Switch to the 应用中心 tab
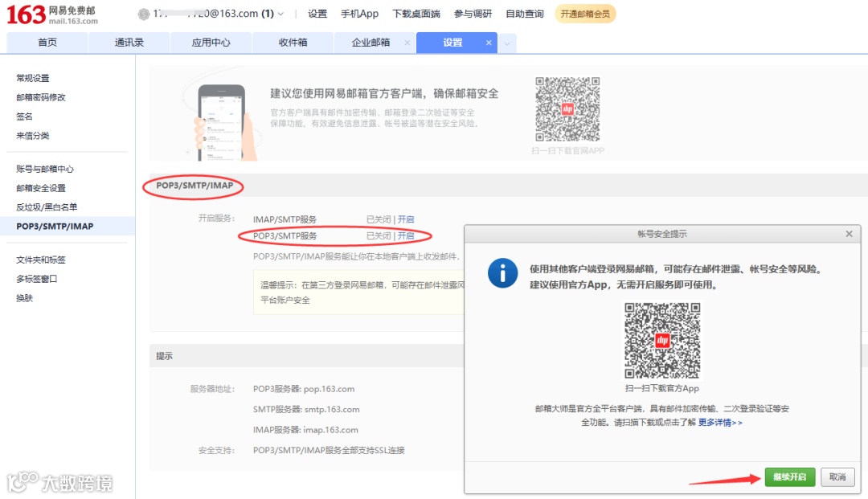 (211, 43)
